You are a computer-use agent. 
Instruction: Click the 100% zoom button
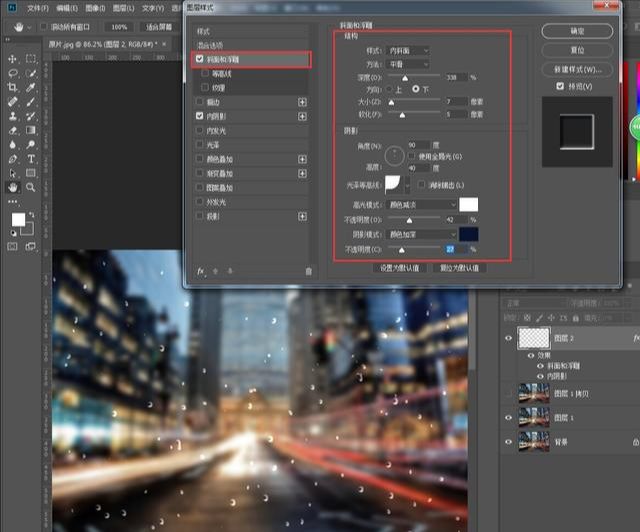[x=119, y=27]
